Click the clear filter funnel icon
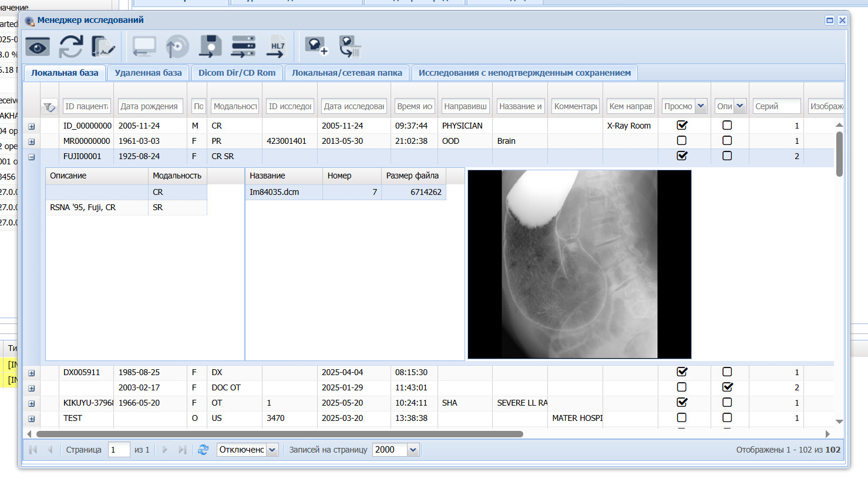 tap(49, 107)
